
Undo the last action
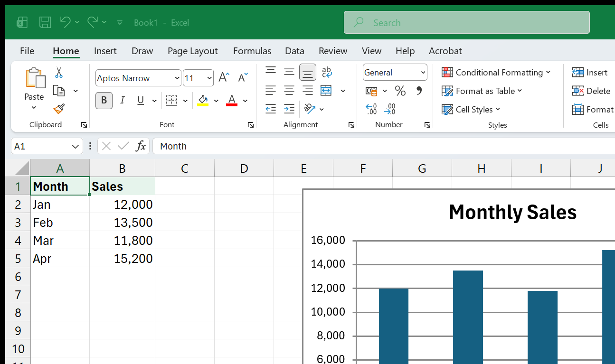(x=66, y=22)
